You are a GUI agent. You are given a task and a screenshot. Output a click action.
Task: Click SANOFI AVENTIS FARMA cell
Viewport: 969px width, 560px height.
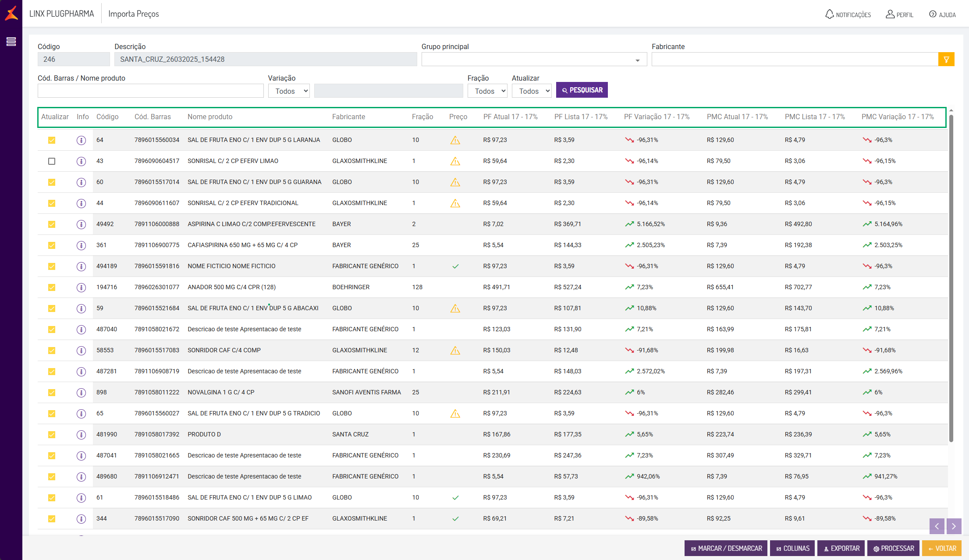click(367, 393)
